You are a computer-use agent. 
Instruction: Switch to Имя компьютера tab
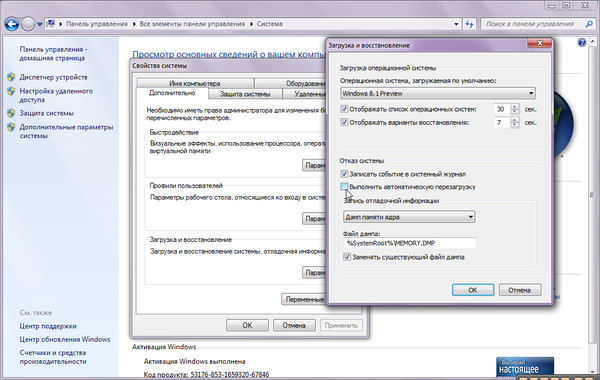click(195, 83)
